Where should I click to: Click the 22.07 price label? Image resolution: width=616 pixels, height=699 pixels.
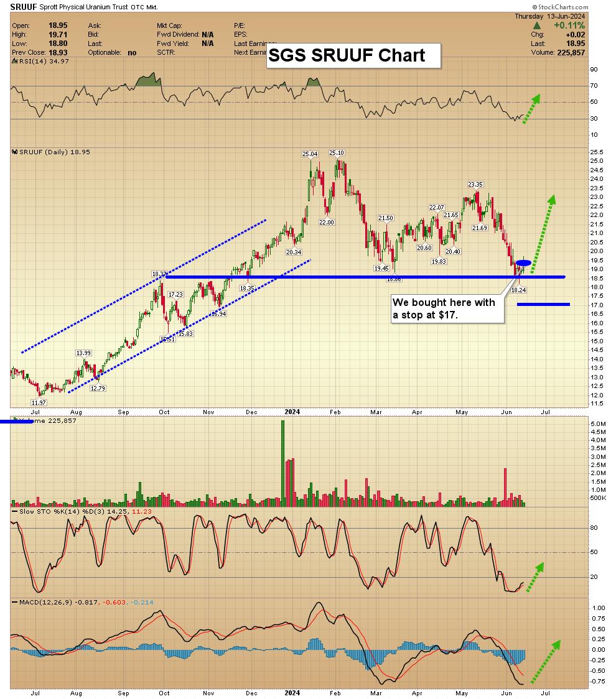click(437, 207)
